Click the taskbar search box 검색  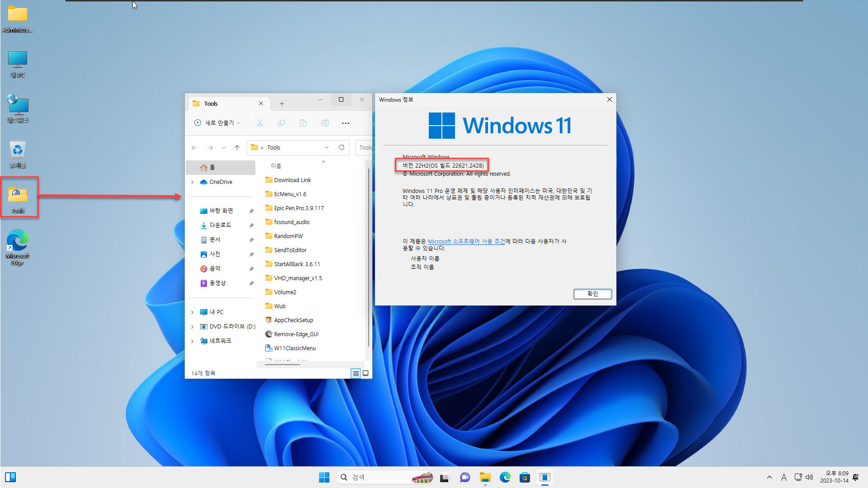point(385,477)
